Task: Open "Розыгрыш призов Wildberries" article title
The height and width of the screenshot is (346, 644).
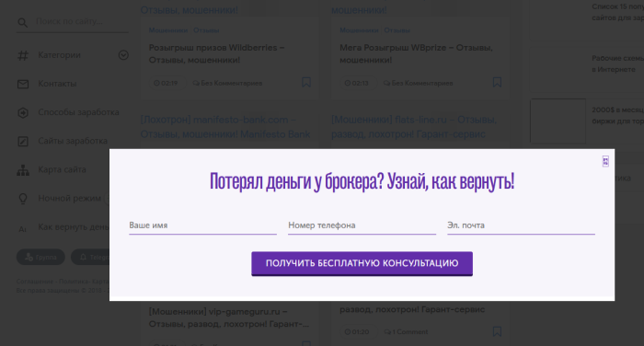Action: [216, 53]
